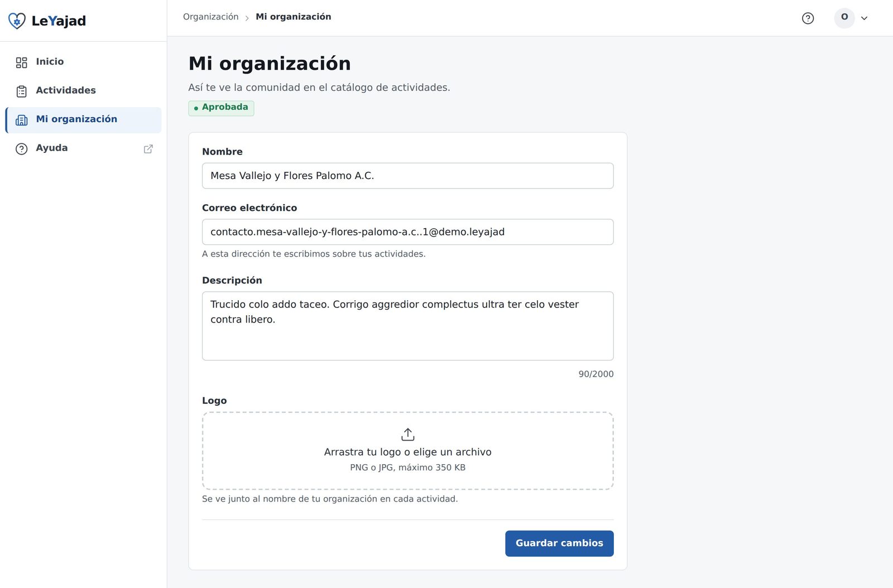Open Ayuda in the sidebar
This screenshot has width=893, height=588.
point(84,149)
